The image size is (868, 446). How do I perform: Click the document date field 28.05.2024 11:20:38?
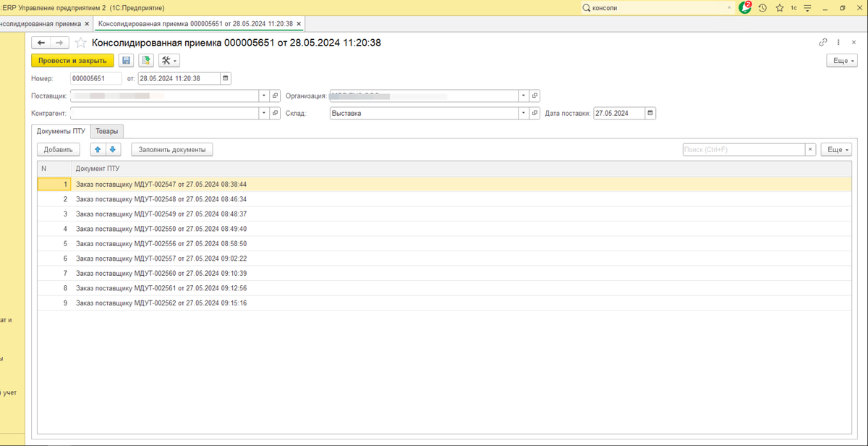click(x=179, y=78)
